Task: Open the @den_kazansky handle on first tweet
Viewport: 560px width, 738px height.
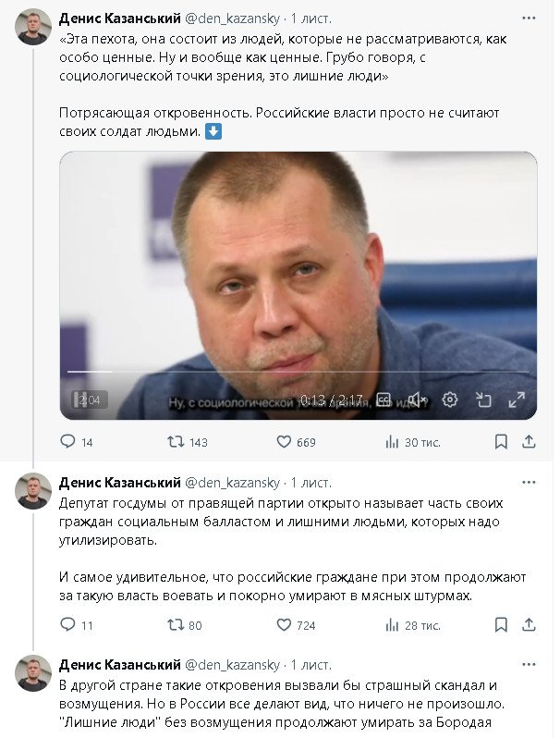Action: [x=234, y=18]
